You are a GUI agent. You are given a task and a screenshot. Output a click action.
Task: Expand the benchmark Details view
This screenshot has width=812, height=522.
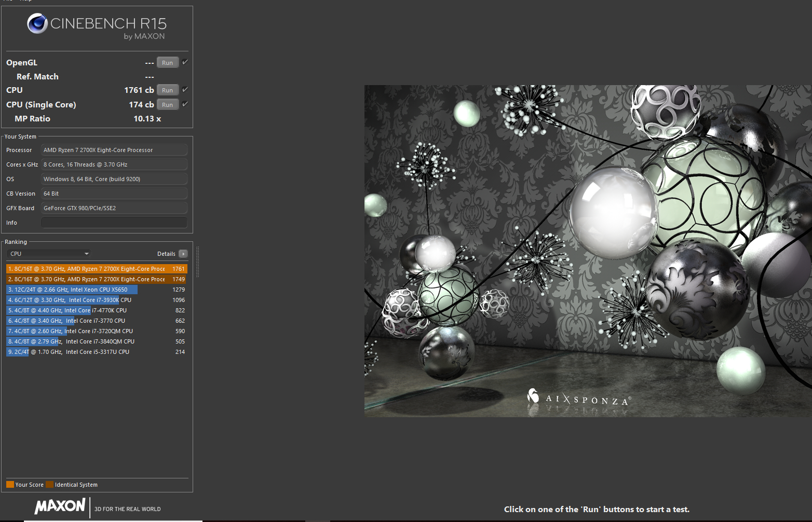pos(184,253)
